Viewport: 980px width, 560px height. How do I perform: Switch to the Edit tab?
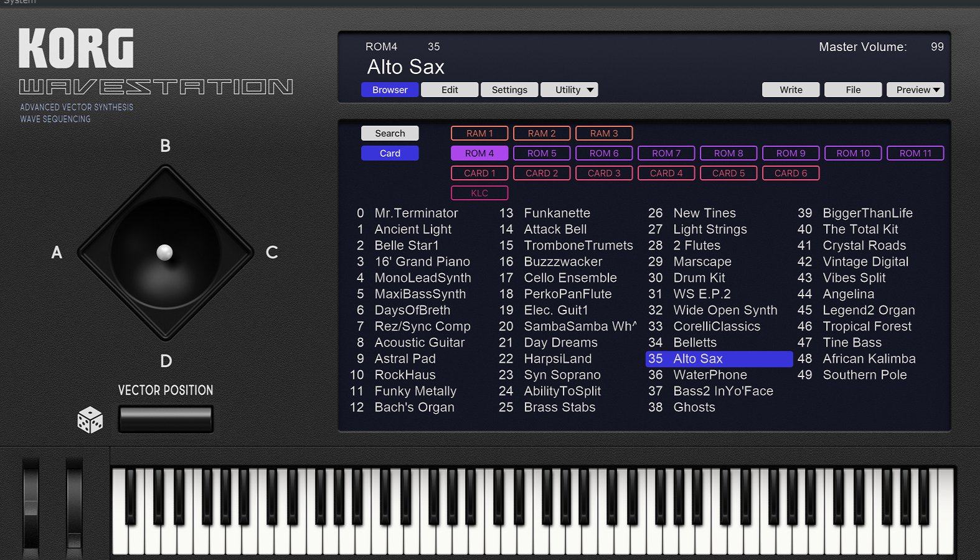click(450, 90)
